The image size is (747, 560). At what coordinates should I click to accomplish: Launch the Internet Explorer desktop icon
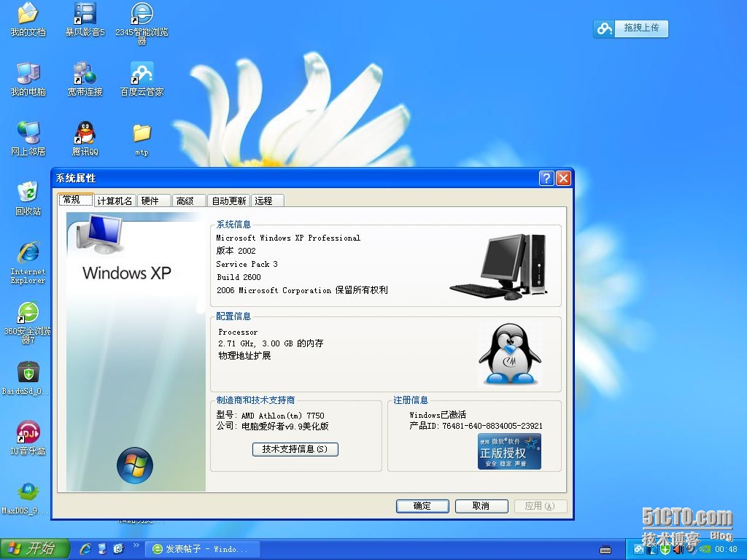coord(28,262)
